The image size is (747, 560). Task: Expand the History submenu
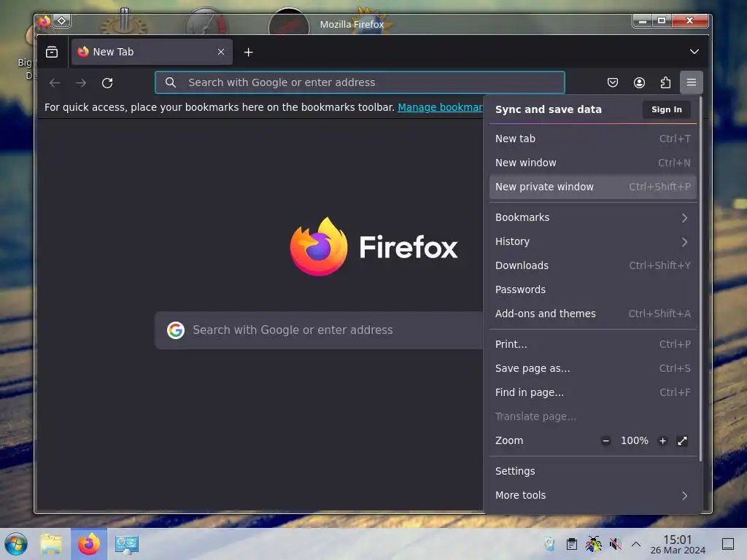pyautogui.click(x=592, y=241)
